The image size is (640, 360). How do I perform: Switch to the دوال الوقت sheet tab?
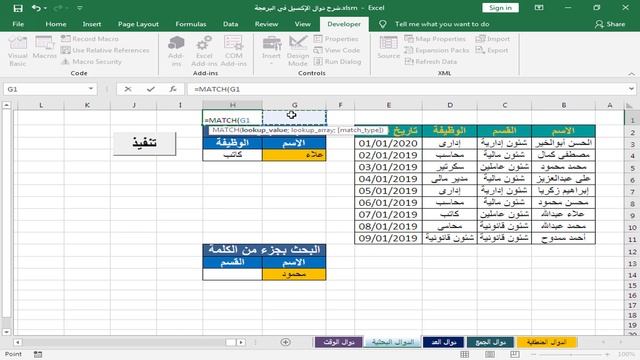(x=339, y=342)
